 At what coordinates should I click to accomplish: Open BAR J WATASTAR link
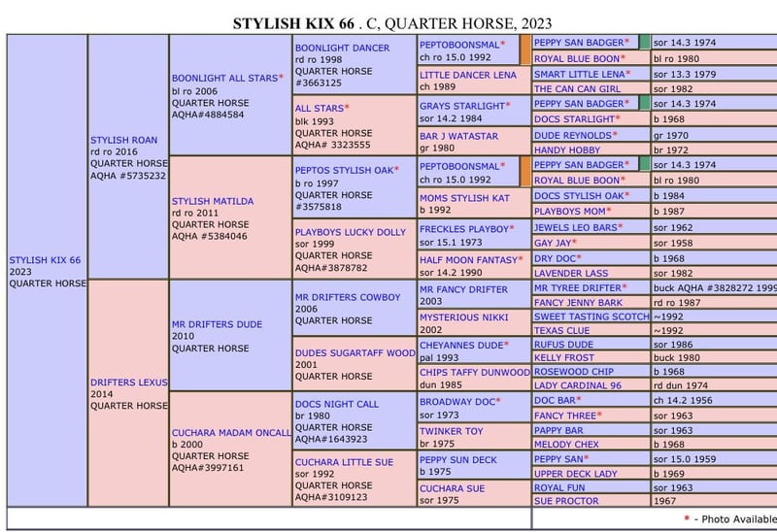(458, 136)
